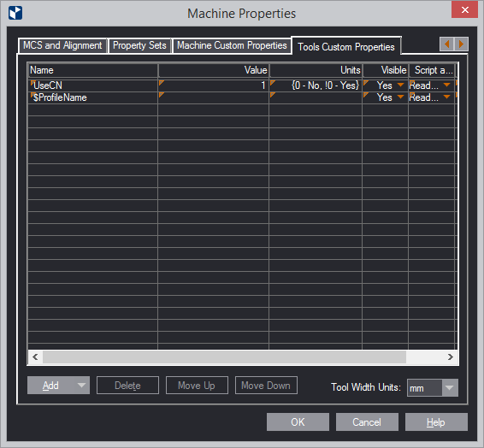This screenshot has height=448, width=484.
Task: Expand the Add button dropdown arrow
Action: [81, 386]
